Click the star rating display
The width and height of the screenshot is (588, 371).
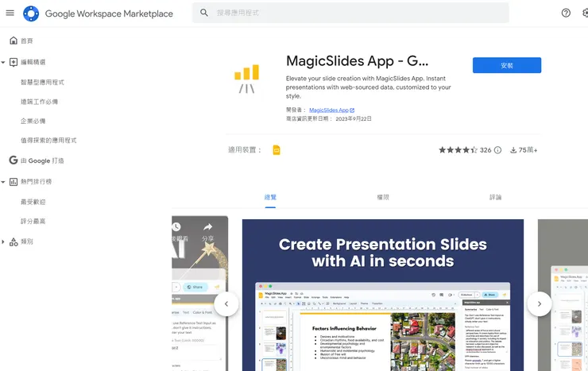click(458, 150)
